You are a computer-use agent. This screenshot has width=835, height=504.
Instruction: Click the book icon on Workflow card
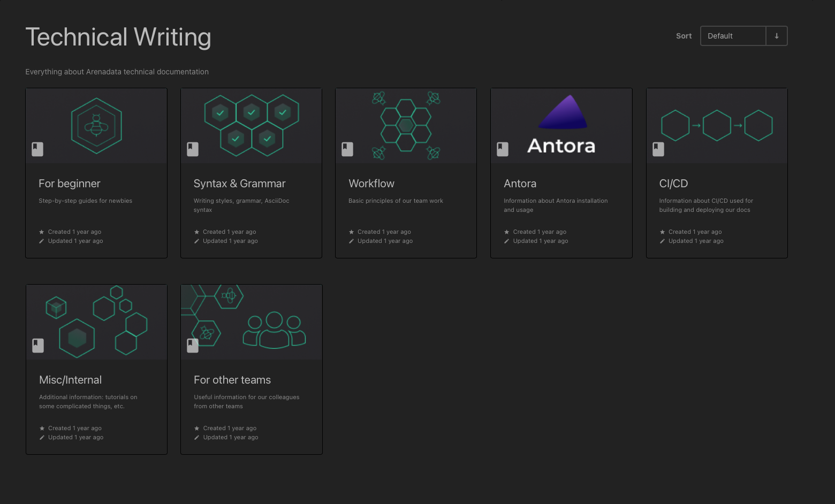[347, 149]
